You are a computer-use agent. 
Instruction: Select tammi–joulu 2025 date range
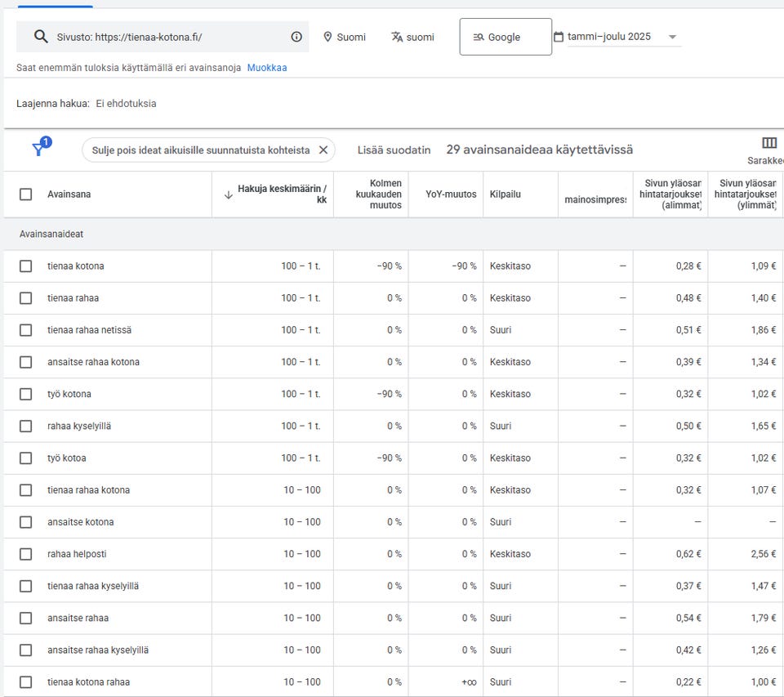pos(609,37)
